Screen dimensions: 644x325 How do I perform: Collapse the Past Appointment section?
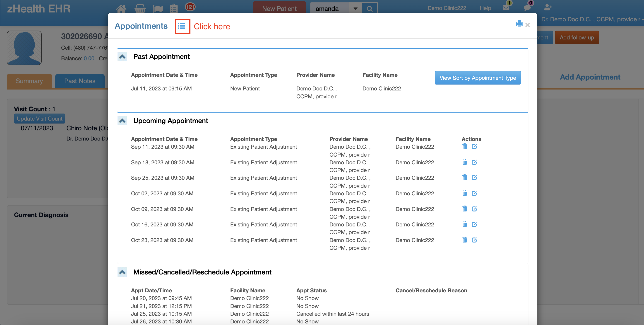(x=122, y=56)
